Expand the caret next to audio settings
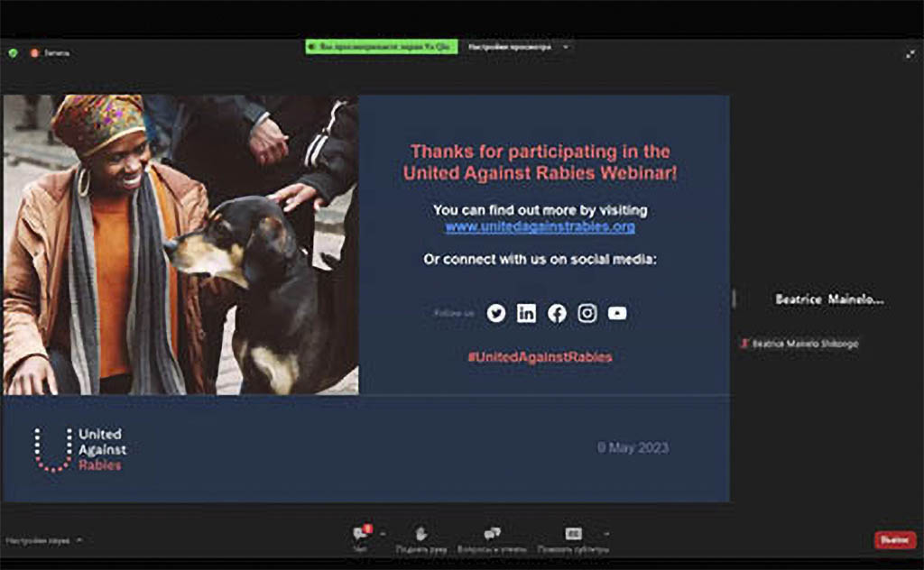Viewport: 924px width, 570px height. click(x=79, y=539)
